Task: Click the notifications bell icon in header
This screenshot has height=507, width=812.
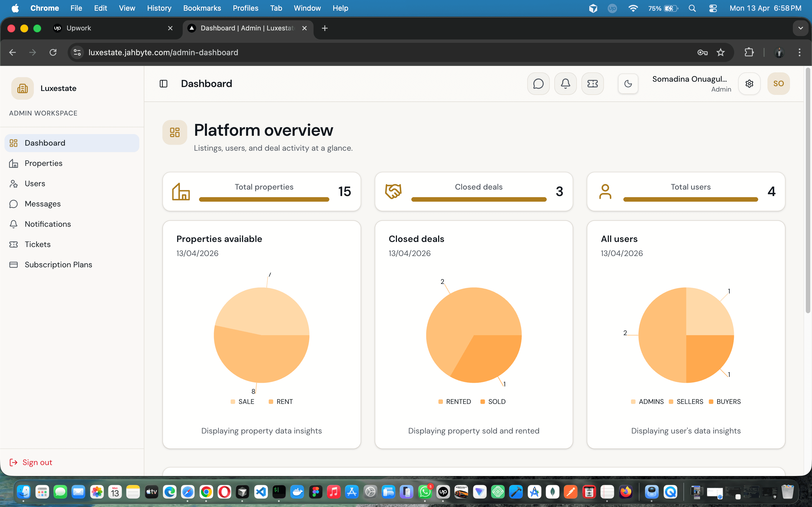Action: (x=565, y=83)
